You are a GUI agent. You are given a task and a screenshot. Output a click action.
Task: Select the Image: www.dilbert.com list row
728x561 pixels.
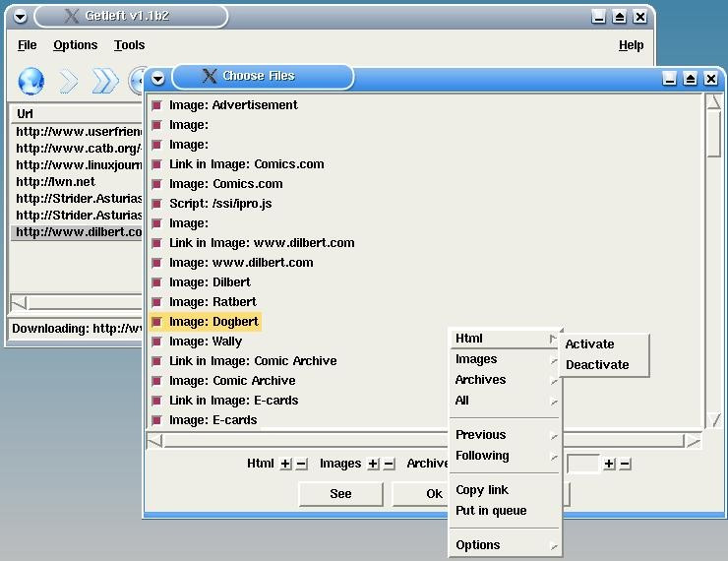tap(241, 263)
